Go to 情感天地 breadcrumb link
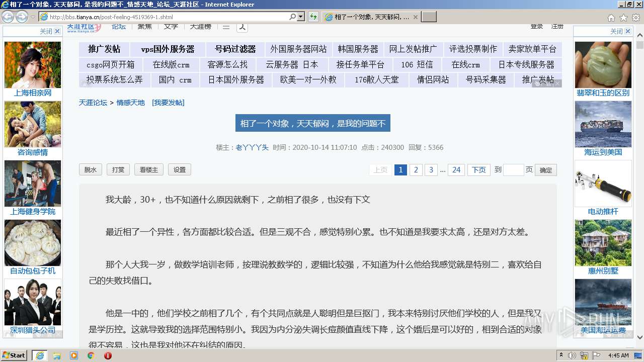 point(131,103)
